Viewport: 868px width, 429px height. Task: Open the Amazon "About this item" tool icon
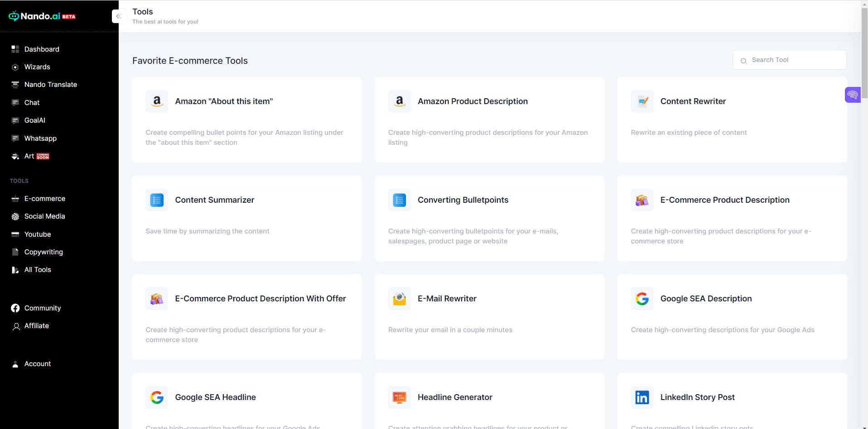point(156,101)
